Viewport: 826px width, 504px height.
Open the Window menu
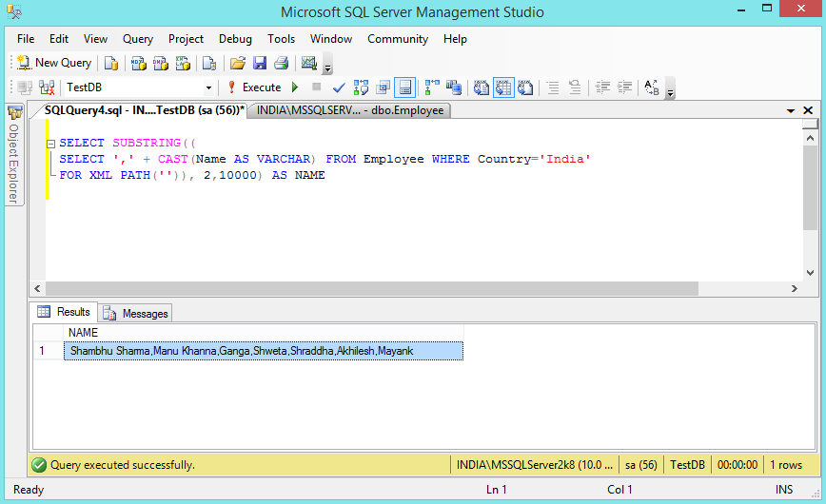click(x=331, y=39)
